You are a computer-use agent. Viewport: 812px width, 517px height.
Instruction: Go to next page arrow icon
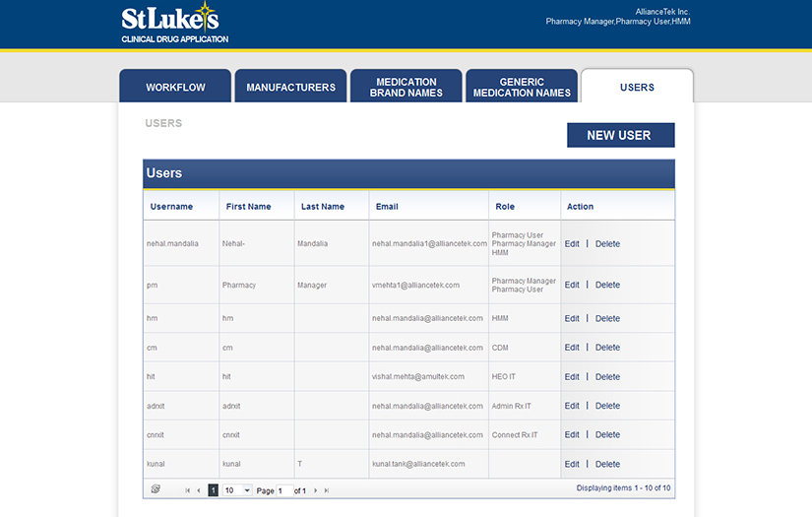[x=315, y=490]
